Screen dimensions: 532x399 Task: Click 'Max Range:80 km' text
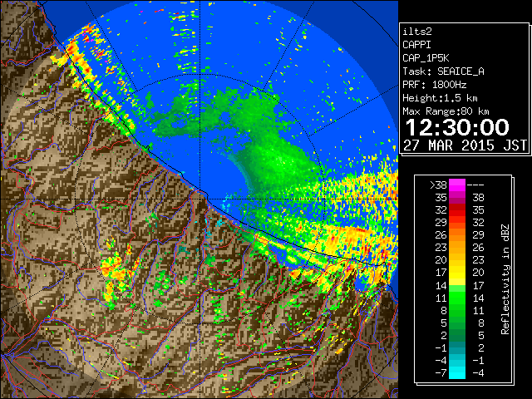pos(446,111)
